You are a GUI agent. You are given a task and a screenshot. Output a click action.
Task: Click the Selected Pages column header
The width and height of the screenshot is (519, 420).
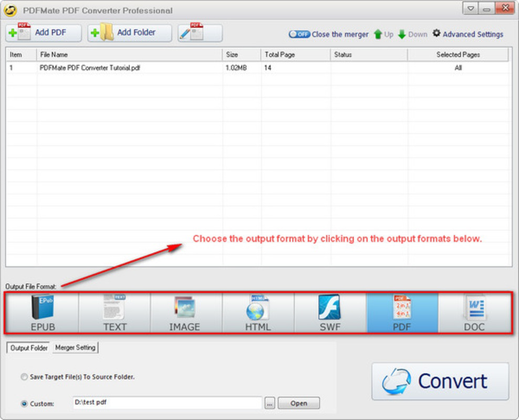[x=458, y=55]
